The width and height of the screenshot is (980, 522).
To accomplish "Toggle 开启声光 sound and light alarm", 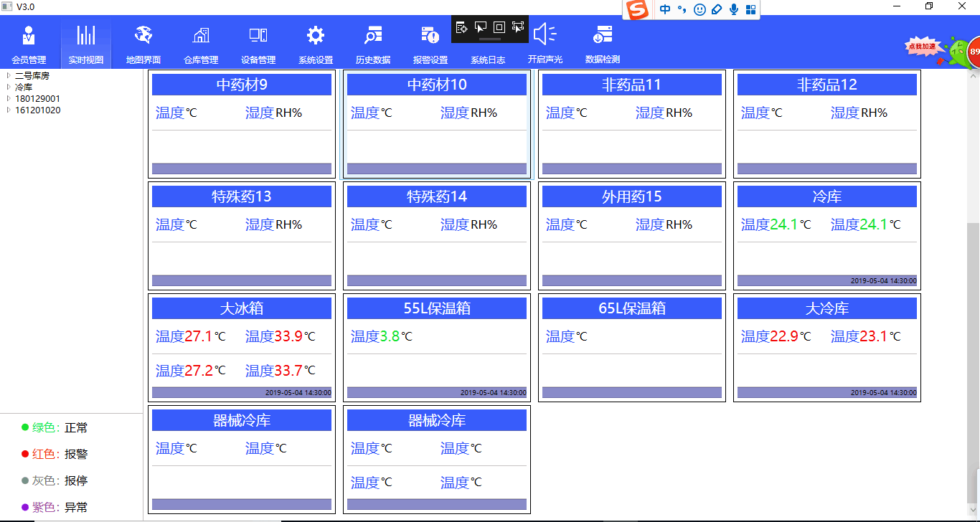I will (x=545, y=35).
